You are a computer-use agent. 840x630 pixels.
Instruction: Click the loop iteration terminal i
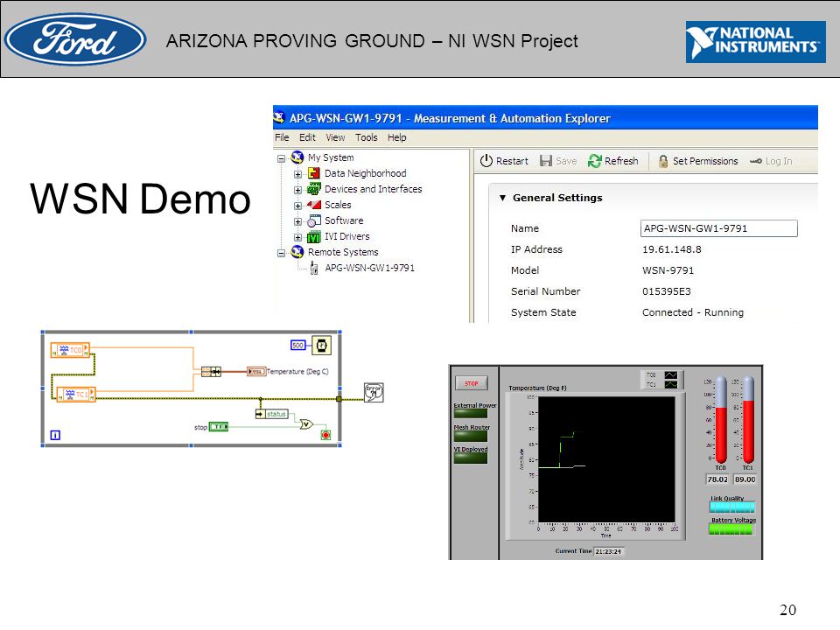click(x=55, y=435)
